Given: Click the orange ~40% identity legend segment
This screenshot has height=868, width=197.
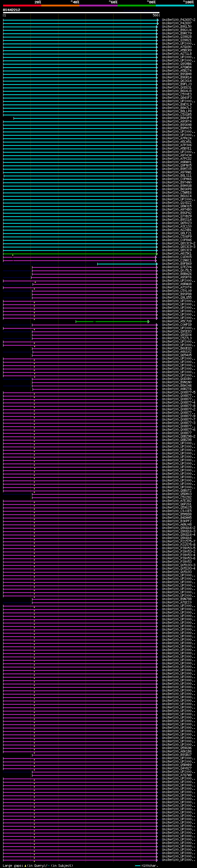Looking at the screenshot, I should pos(60,6).
